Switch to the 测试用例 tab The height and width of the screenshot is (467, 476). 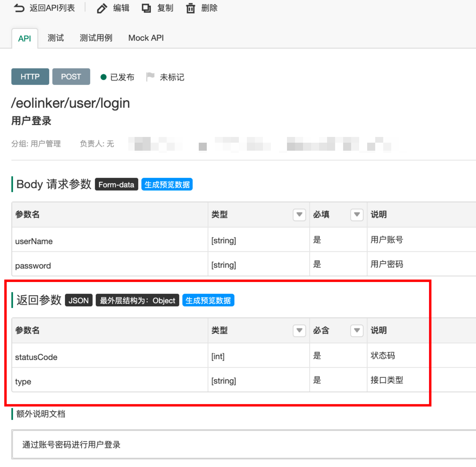pyautogui.click(x=96, y=38)
